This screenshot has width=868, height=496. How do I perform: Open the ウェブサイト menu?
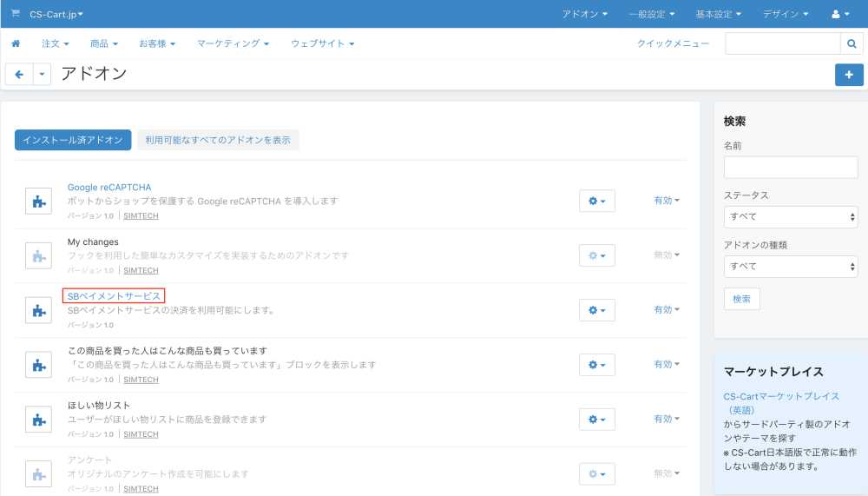tap(323, 43)
